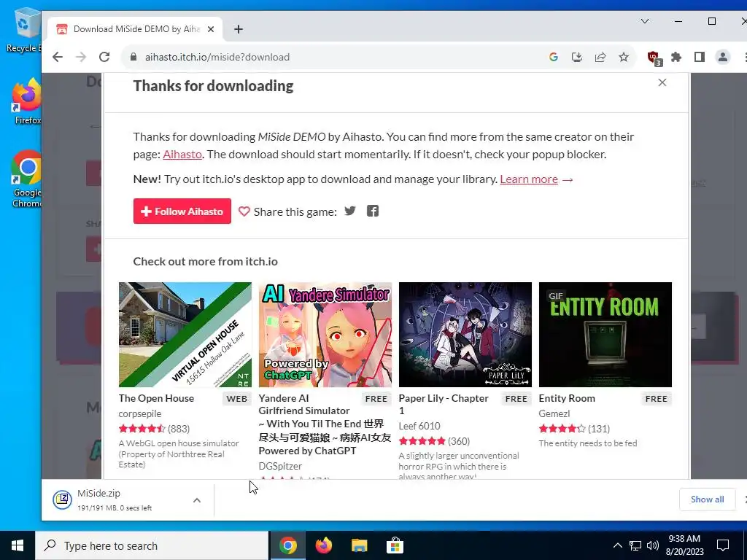Screen dimensions: 747x560
Task: Share the game on Twitter
Action: pos(350,211)
